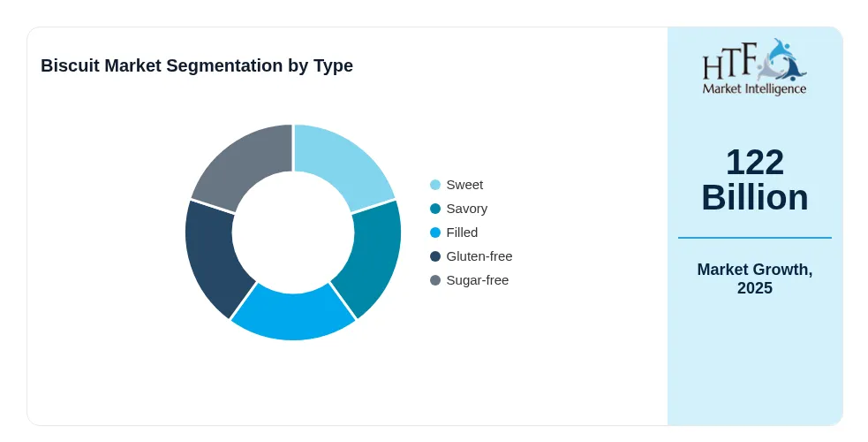
Task: Select the bright blue Filled legend dot
Action: (435, 232)
